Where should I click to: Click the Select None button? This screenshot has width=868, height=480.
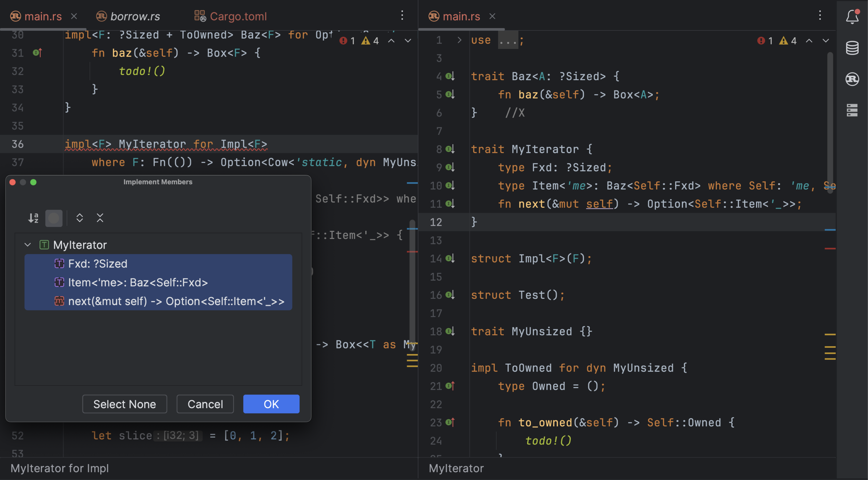(124, 403)
